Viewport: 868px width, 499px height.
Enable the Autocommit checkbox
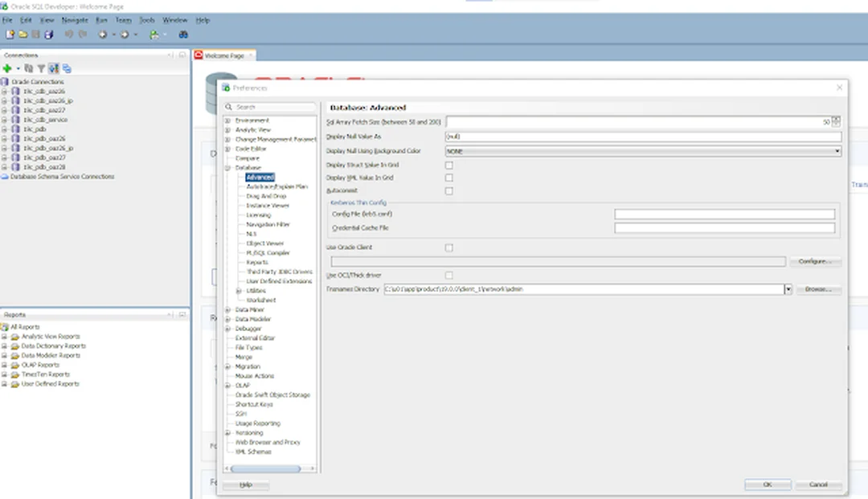(x=449, y=191)
